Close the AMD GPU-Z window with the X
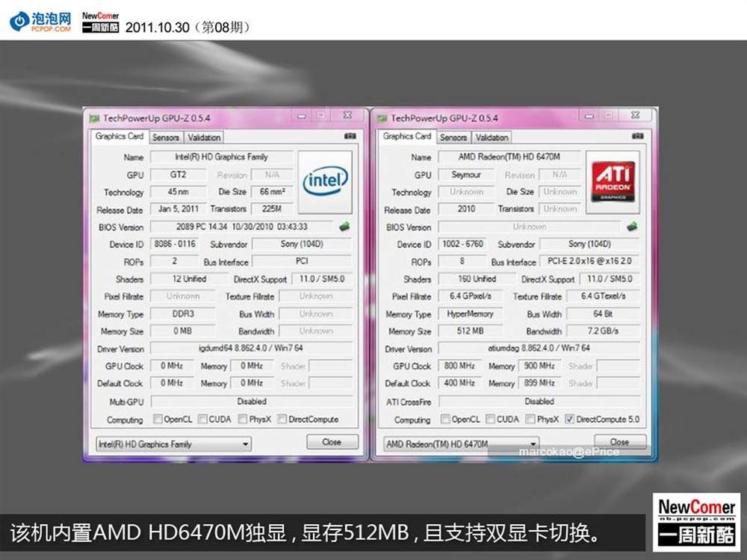 coord(635,116)
